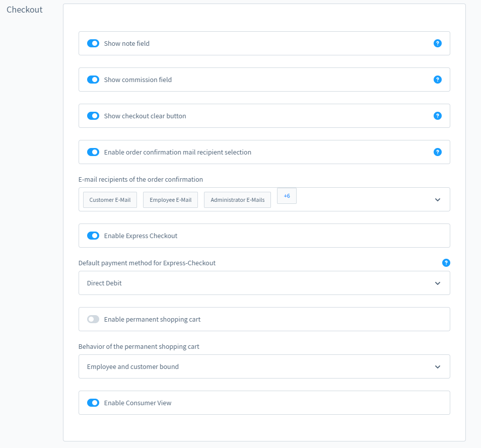Open help for default Express-Checkout payment method
The image size is (483, 448).
446,263
